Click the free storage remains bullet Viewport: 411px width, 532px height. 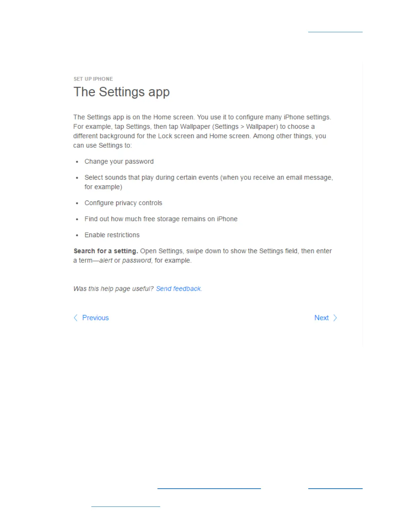161,219
